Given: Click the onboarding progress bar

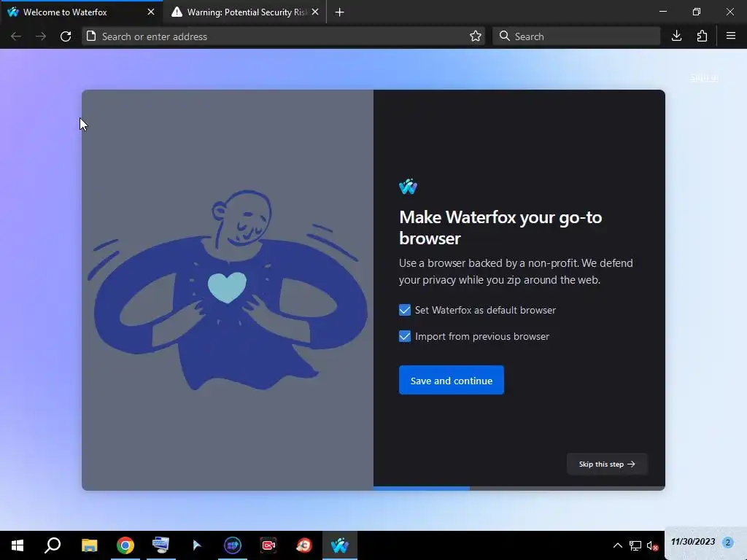Looking at the screenshot, I should [x=519, y=488].
